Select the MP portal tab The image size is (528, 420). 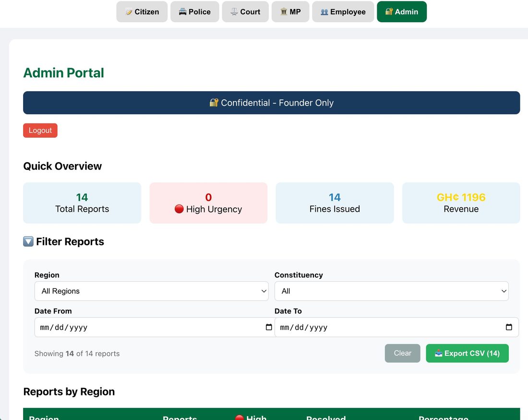click(290, 12)
